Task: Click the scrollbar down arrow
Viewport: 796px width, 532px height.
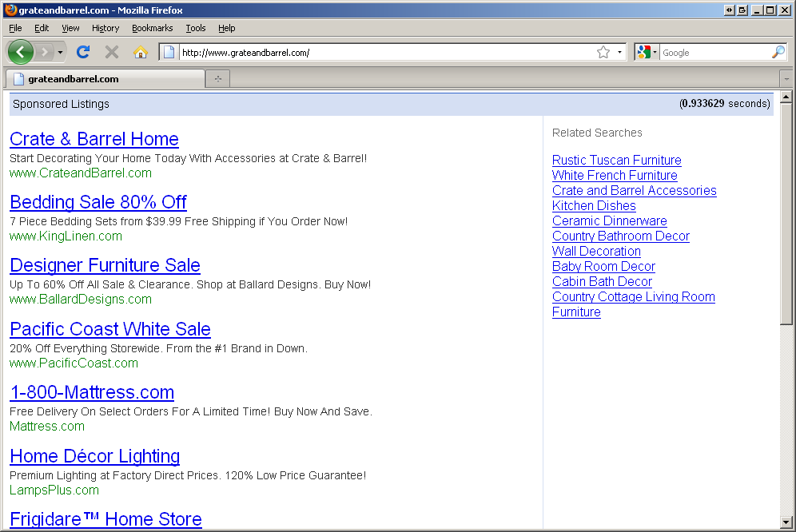Action: coord(786,522)
